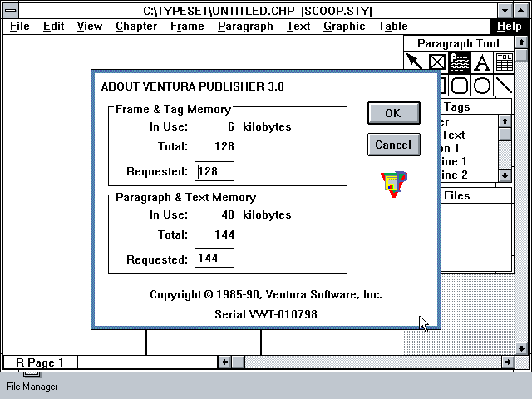This screenshot has height=399, width=532.
Task: Open the Chapter menu
Action: click(136, 26)
